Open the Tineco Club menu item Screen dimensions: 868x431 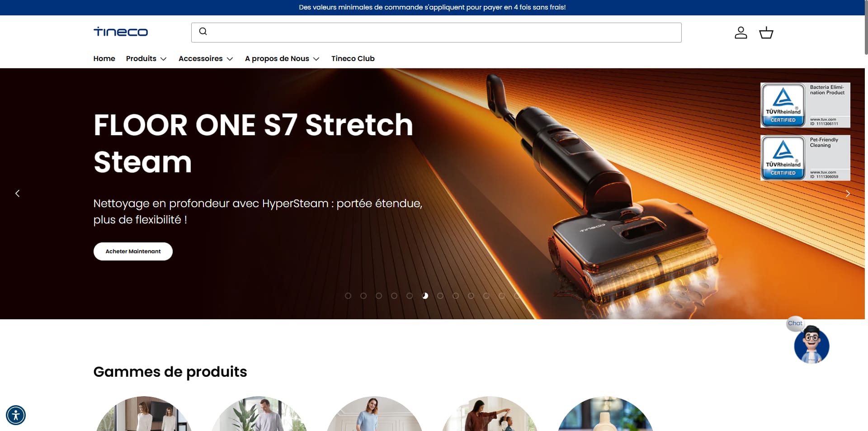click(x=353, y=58)
